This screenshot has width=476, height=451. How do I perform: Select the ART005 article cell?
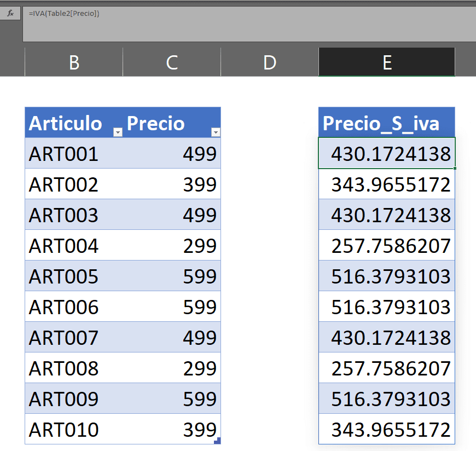tap(63, 276)
